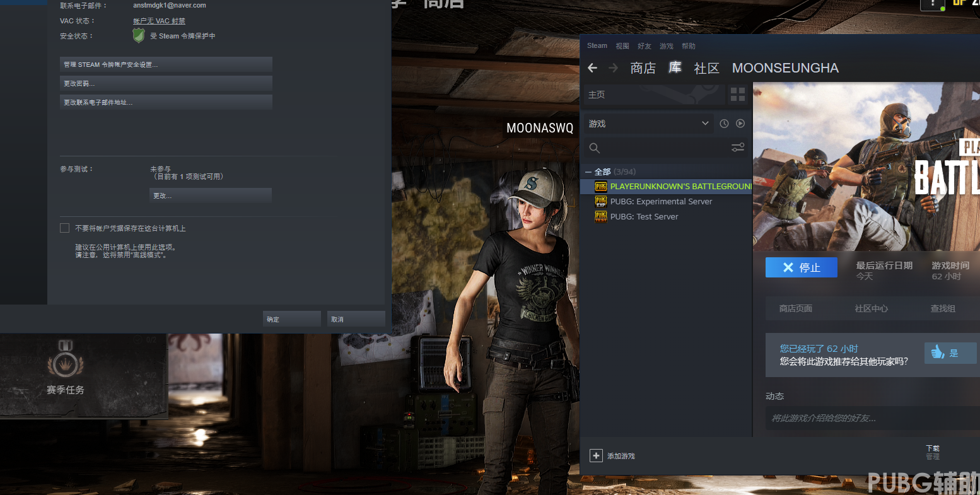Click the PUBG Experimental Server icon
Image resolution: width=980 pixels, height=495 pixels.
click(x=601, y=202)
